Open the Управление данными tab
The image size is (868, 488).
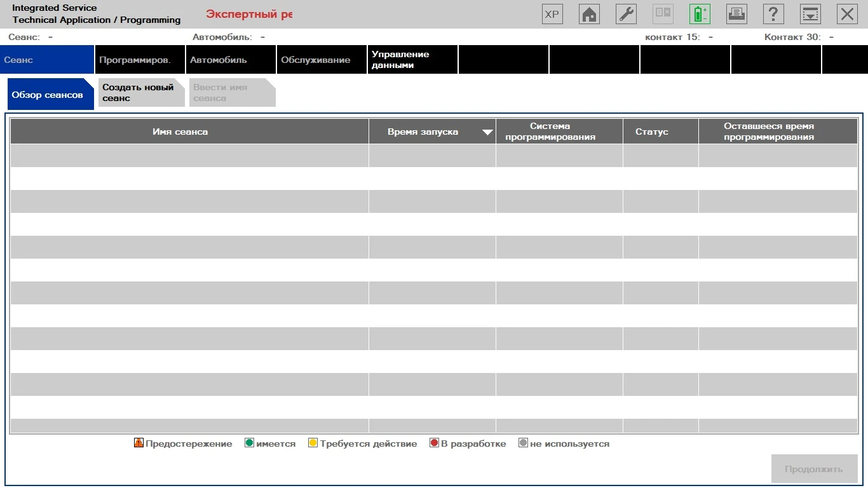(x=412, y=60)
